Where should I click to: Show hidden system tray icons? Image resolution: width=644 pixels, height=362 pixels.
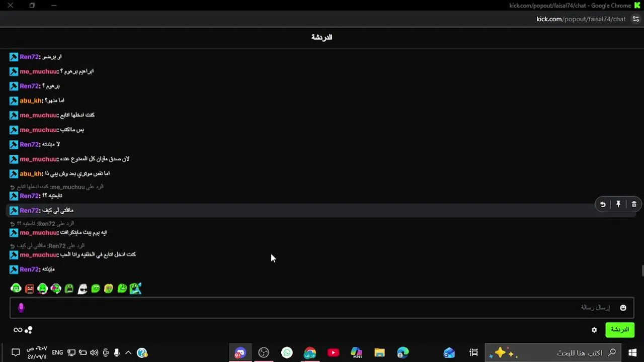[x=128, y=352]
